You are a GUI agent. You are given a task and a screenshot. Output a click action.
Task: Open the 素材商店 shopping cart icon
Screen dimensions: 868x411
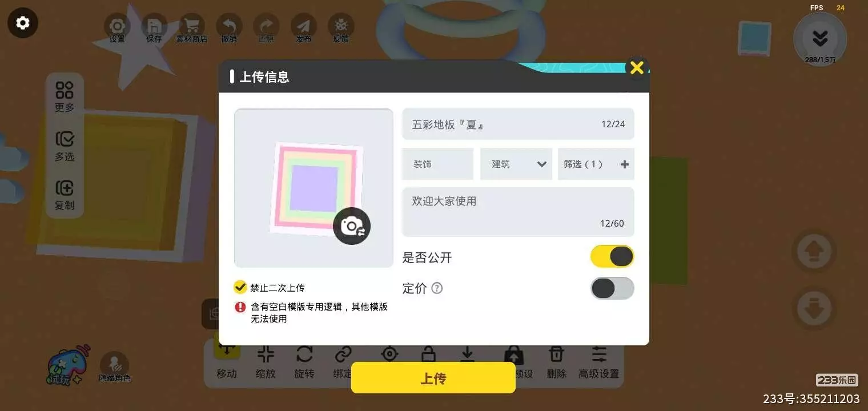coord(191,27)
